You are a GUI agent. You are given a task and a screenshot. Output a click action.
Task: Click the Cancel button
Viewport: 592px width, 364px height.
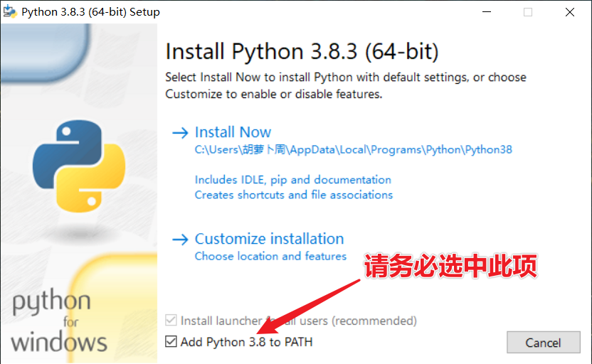[544, 343]
